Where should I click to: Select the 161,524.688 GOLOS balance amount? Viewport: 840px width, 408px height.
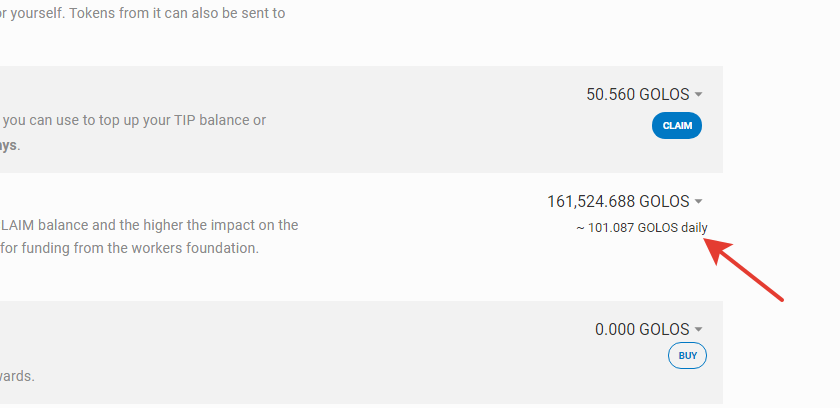point(618,201)
